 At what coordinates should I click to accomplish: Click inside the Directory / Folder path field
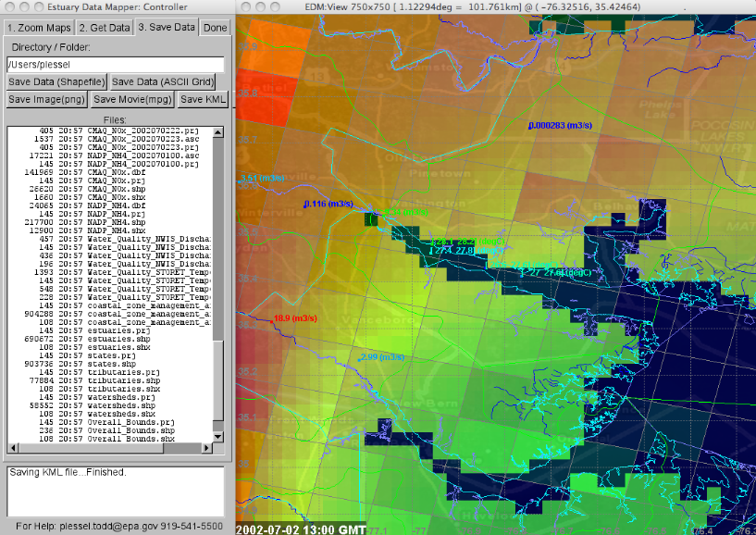tap(111, 64)
